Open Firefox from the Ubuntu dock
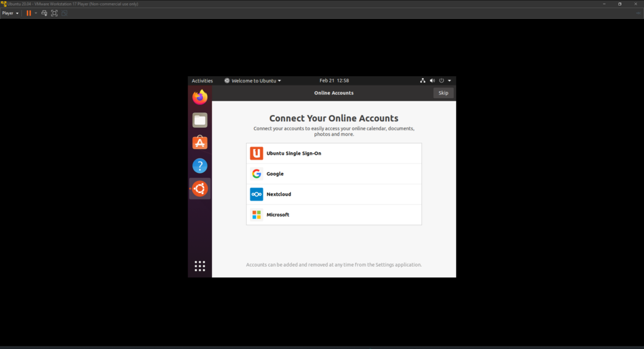Viewport: 644px width, 349px height. click(200, 97)
